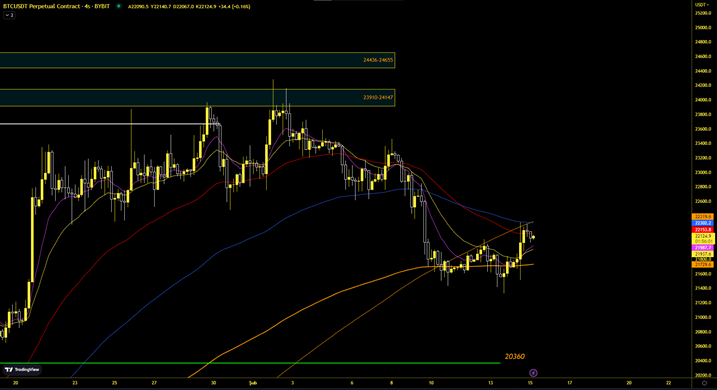
Task: Click the purple 21987.7 price tag
Action: [703, 248]
